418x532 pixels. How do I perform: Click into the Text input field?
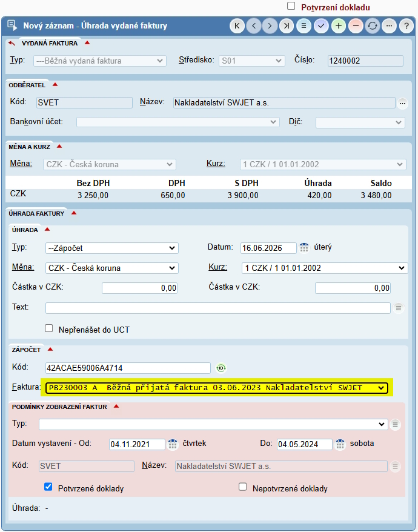click(x=218, y=308)
